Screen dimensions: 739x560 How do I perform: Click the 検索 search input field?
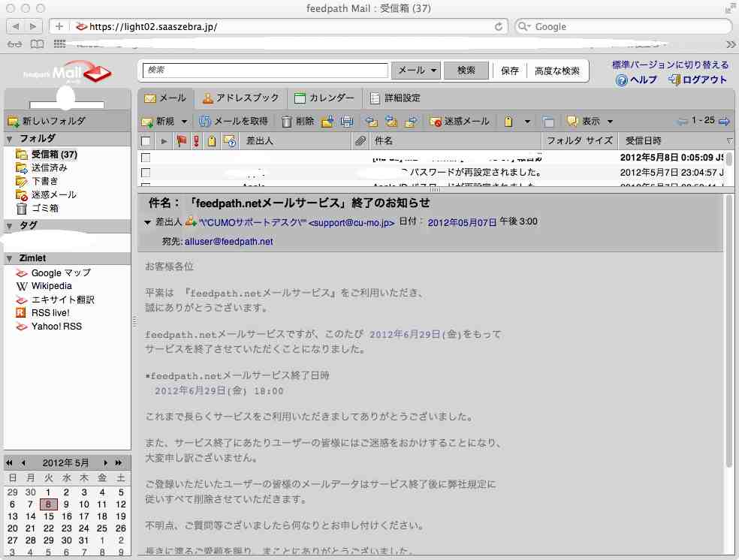(267, 71)
